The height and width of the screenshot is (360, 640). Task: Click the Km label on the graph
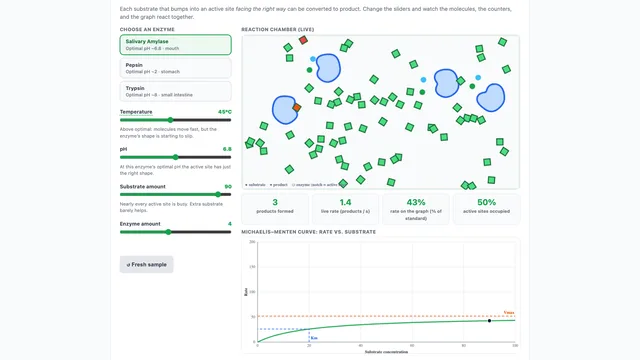tap(314, 338)
